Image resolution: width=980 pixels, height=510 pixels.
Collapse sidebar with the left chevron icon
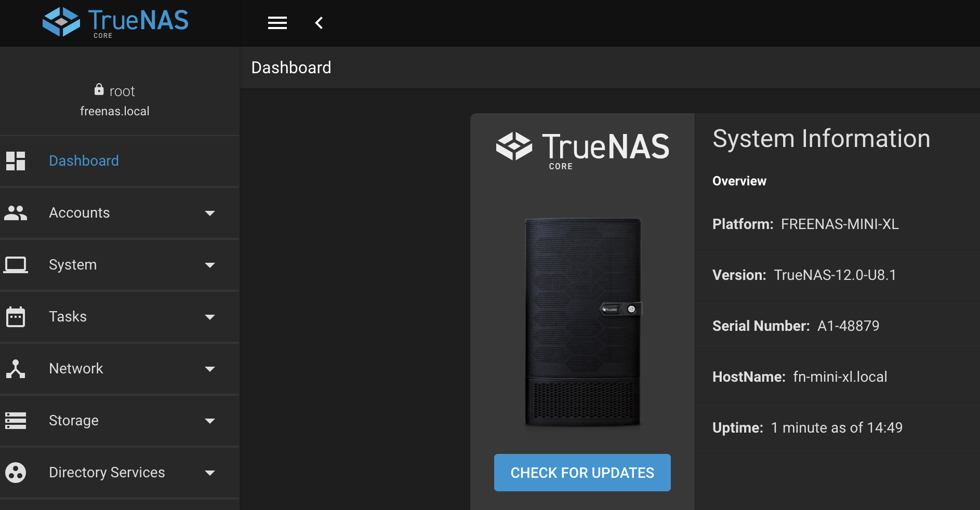coord(319,23)
